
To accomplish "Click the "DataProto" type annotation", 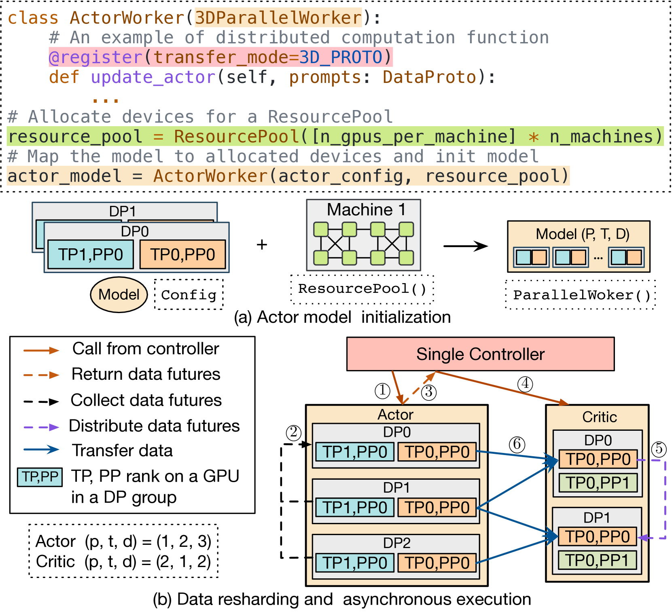I will point(430,77).
